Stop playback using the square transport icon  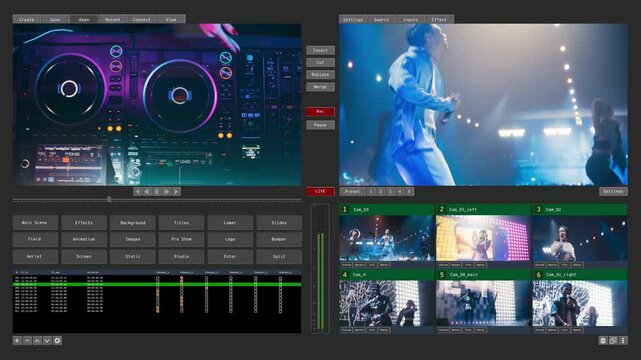pyautogui.click(x=157, y=191)
